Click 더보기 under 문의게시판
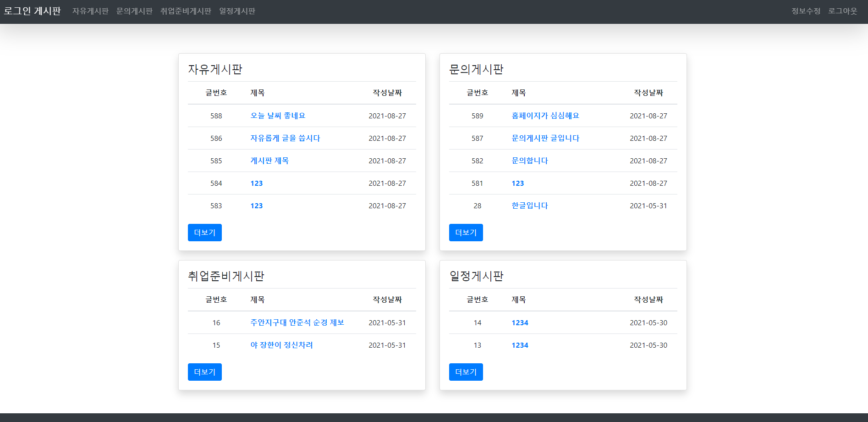The image size is (868, 422). 466,233
